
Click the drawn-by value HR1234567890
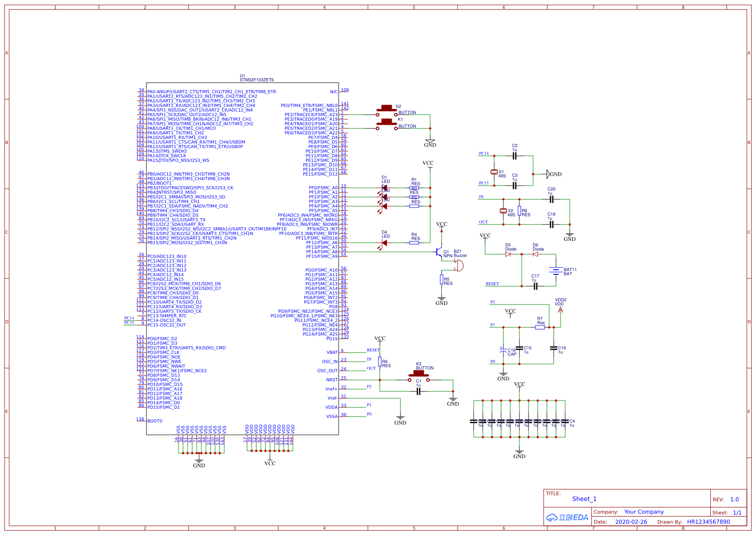click(708, 522)
